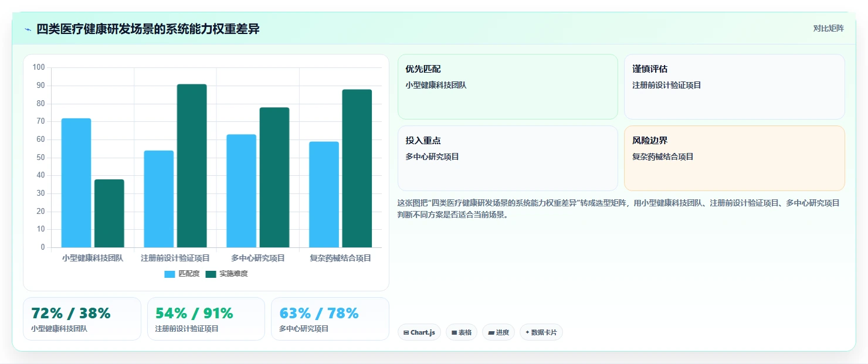This screenshot has width=868, height=364.
Task: Click the 注册前设计验证项目 实施难度 bar
Action: [x=192, y=166]
